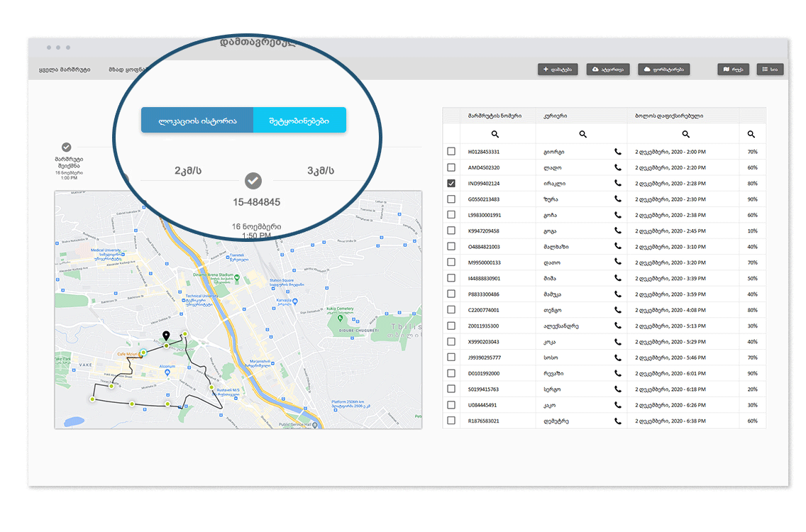This screenshot has width=806, height=532.
Task: Click phone icon in row P8833300486
Action: click(x=617, y=294)
